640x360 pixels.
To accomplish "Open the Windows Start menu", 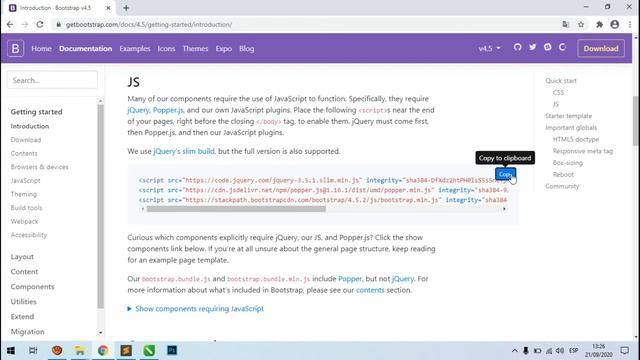I will point(11,351).
